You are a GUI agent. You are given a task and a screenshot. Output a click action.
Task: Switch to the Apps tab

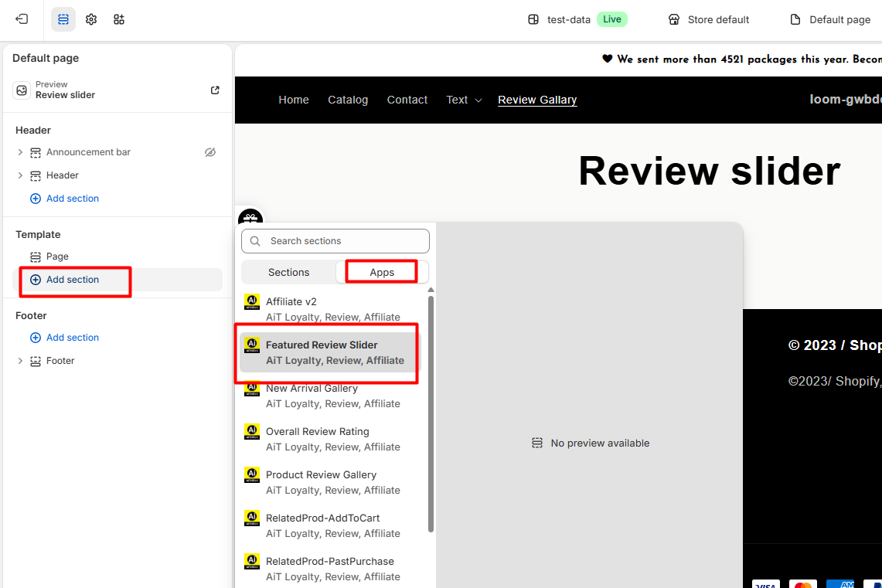tap(382, 272)
